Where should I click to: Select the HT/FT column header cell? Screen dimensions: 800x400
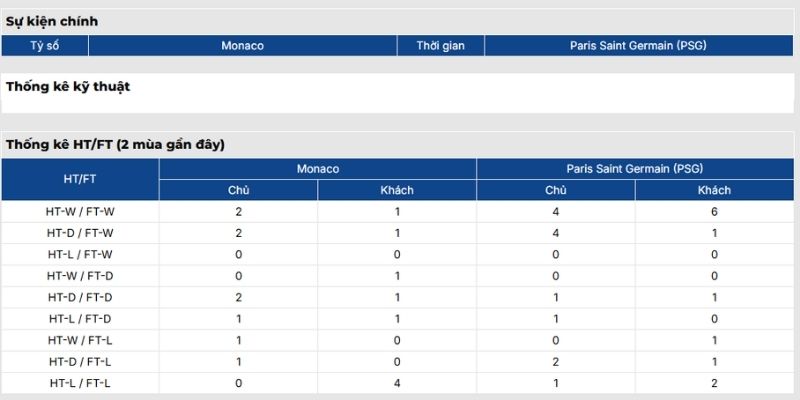pos(80,179)
